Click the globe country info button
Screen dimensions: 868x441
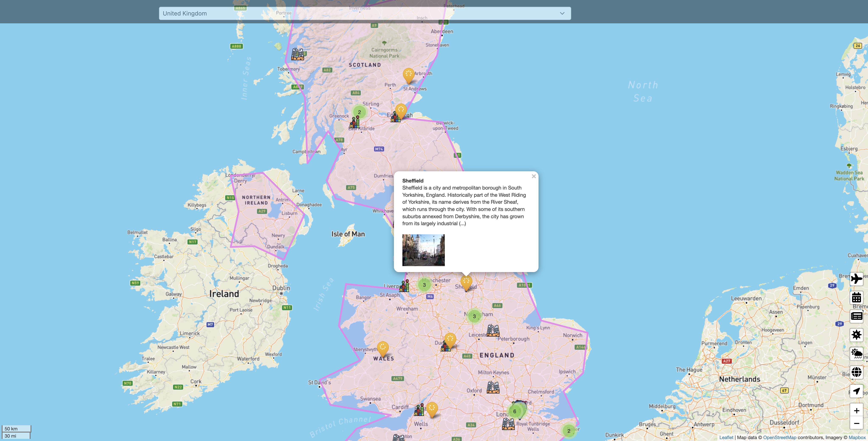click(856, 372)
